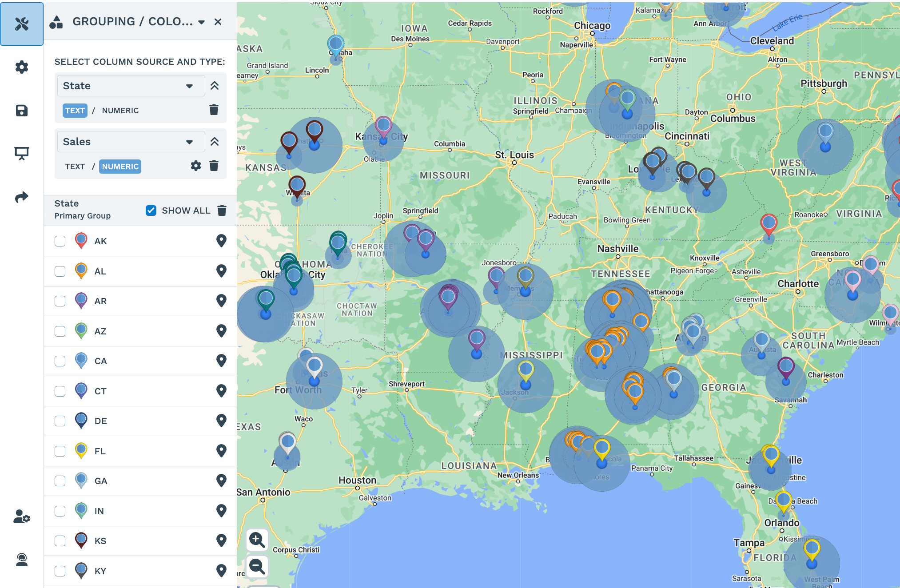Zoom in on the map

pyautogui.click(x=257, y=540)
